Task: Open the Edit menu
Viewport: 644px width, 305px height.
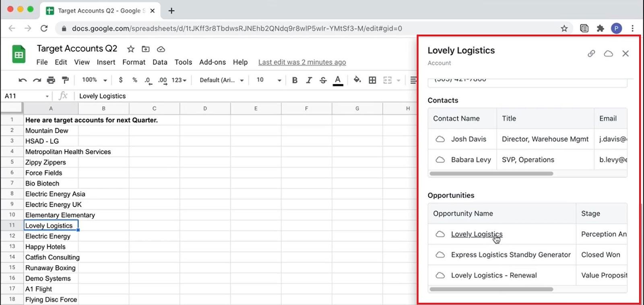Action: tap(61, 62)
